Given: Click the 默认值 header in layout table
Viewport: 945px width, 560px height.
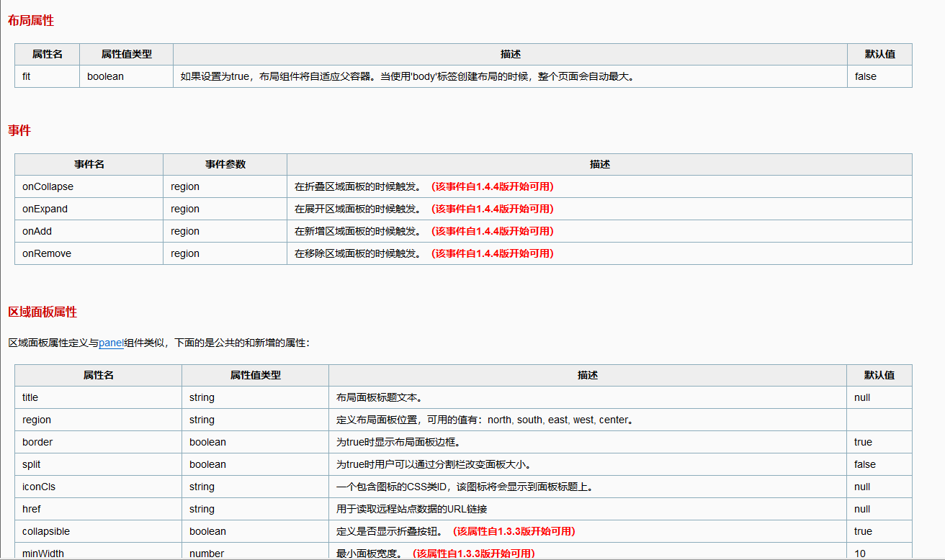Looking at the screenshot, I should 880,54.
